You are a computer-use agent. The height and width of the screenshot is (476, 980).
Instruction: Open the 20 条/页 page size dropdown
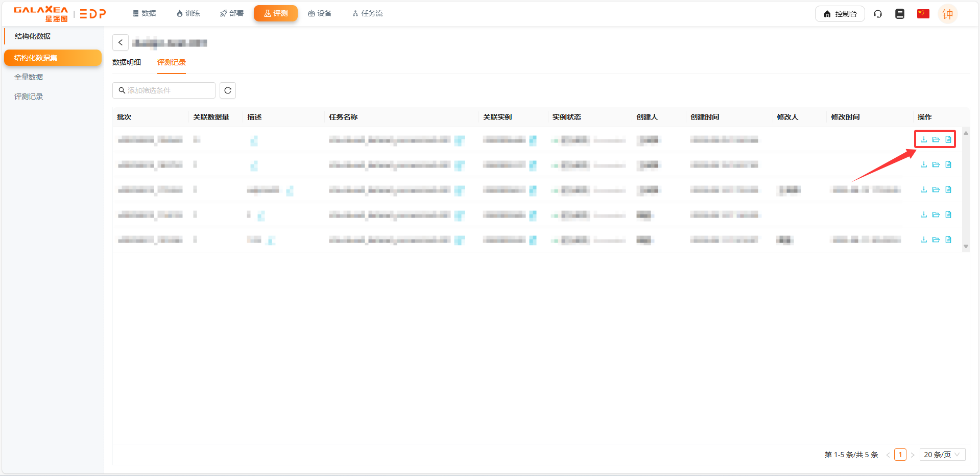[x=942, y=455]
